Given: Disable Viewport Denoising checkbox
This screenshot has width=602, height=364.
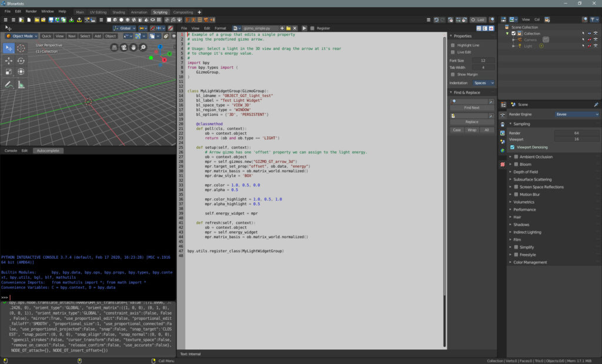Looking at the screenshot, I should 513,147.
